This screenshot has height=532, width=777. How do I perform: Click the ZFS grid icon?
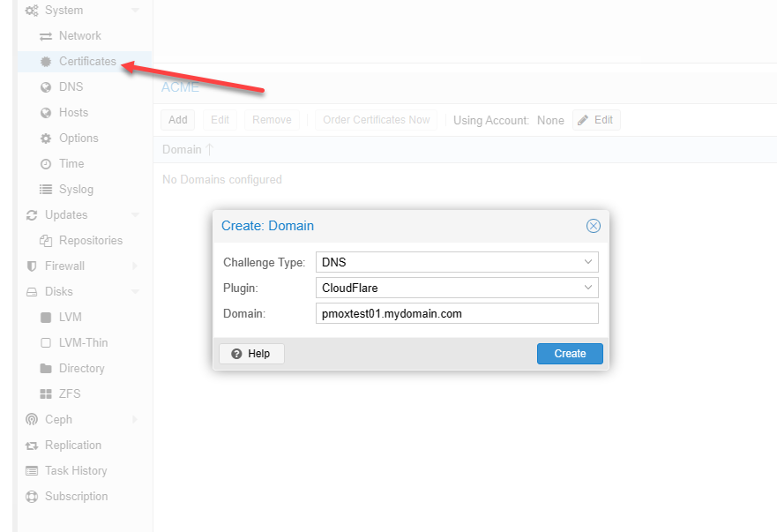click(x=46, y=394)
